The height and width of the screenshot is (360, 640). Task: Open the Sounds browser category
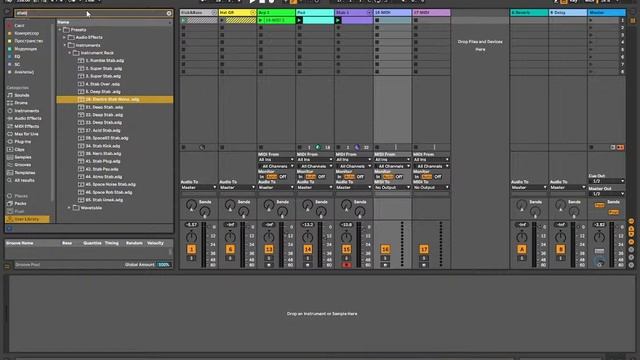click(x=22, y=95)
